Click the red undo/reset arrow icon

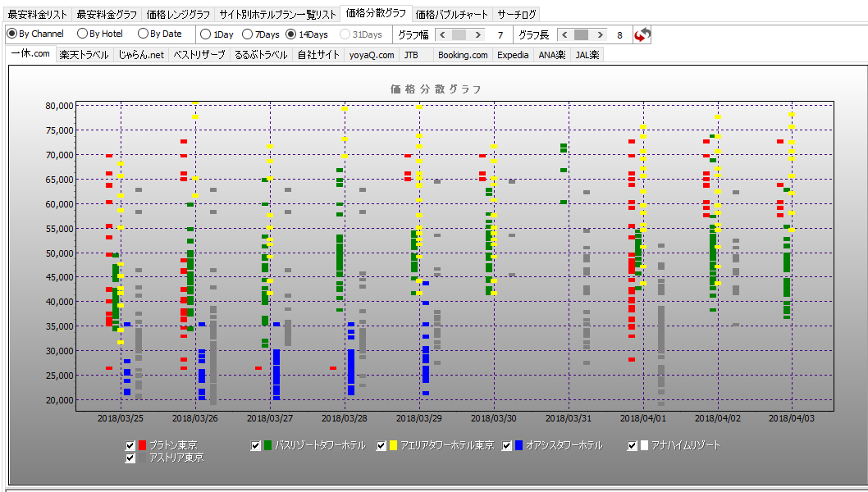642,34
